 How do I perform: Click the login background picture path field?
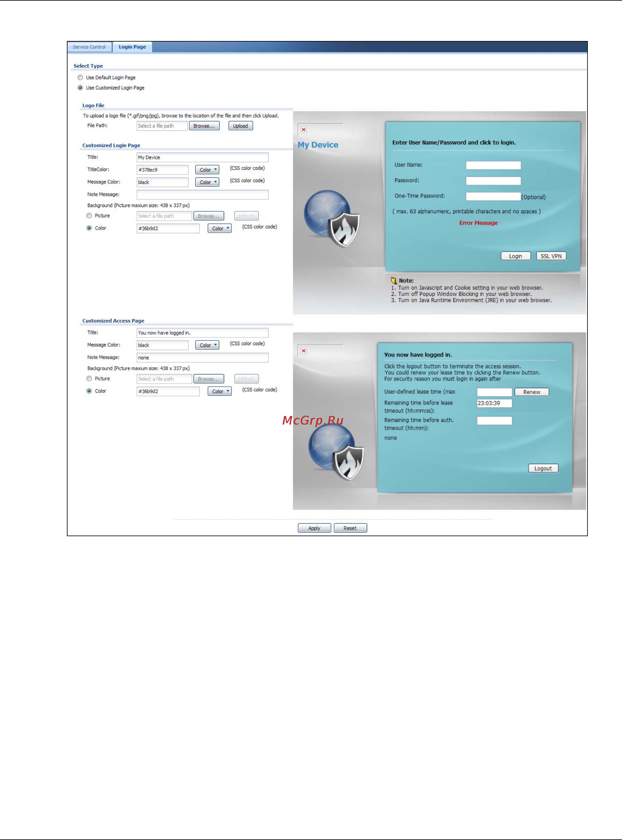(x=164, y=216)
